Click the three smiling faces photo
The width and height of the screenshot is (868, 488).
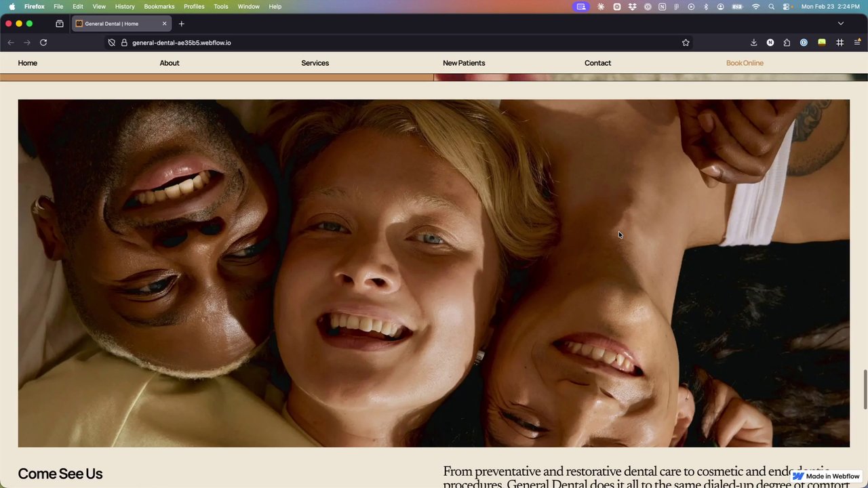[433, 273]
